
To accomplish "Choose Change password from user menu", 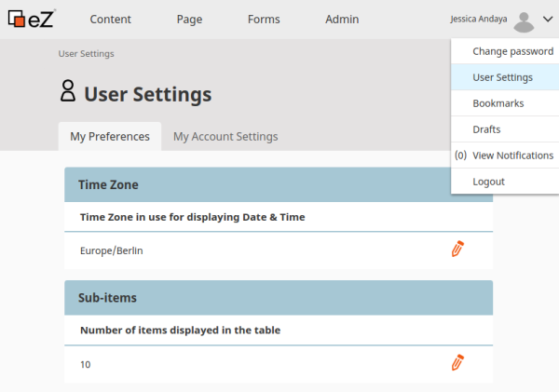I will click(511, 51).
